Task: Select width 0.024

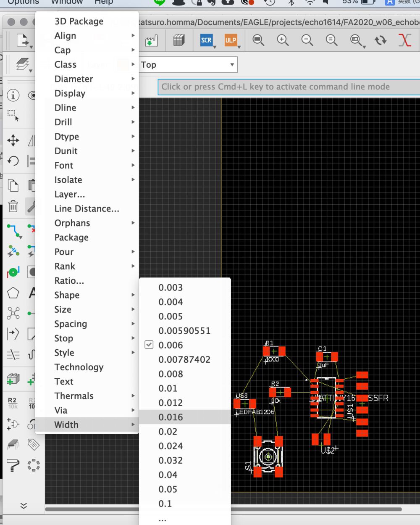Action: tap(185, 446)
